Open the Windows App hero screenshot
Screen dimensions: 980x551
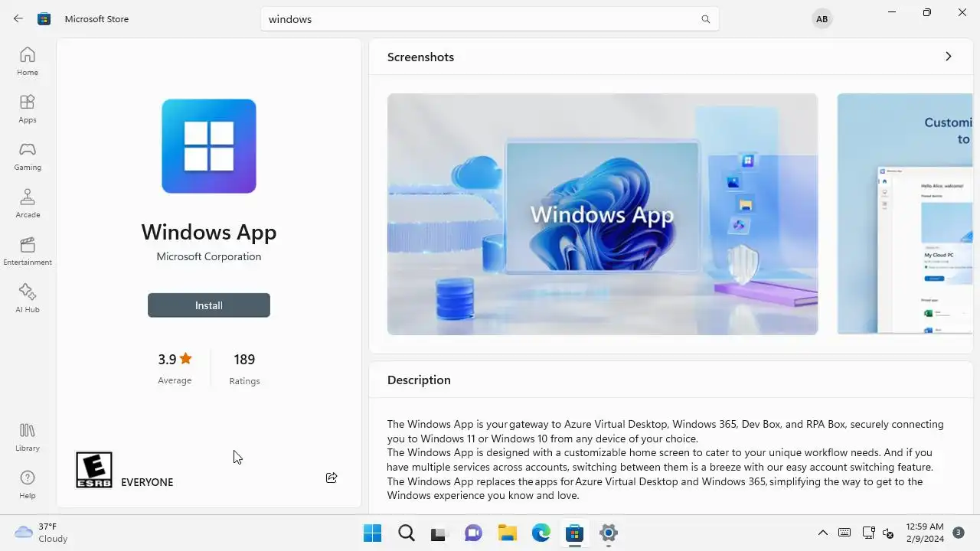(x=603, y=214)
